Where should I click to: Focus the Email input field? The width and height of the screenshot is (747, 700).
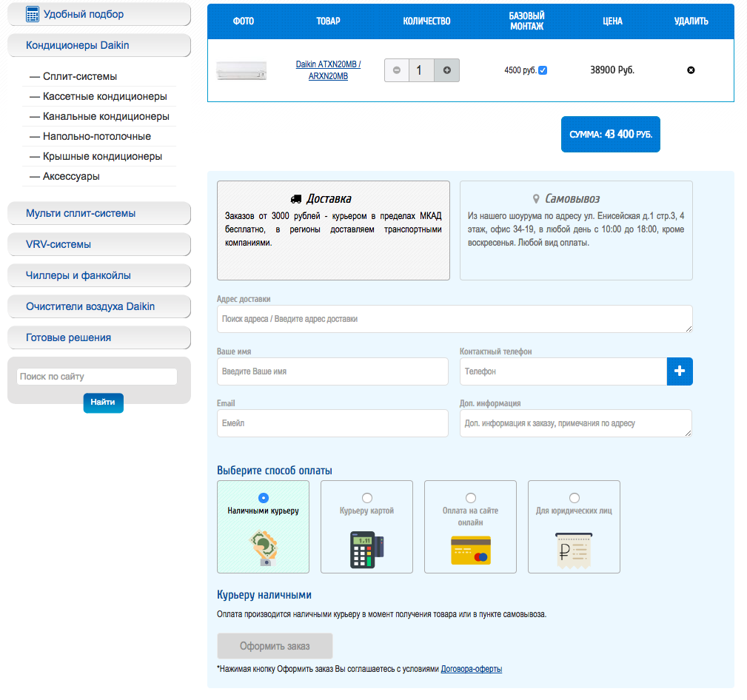[332, 423]
